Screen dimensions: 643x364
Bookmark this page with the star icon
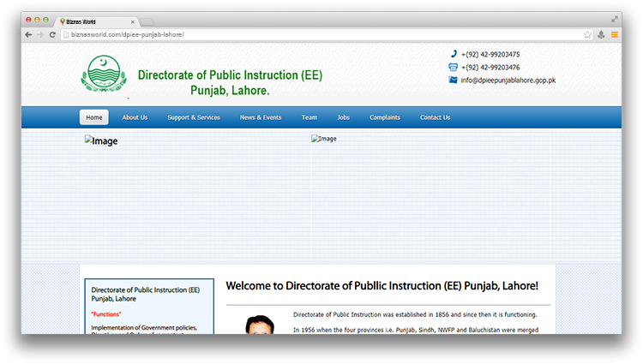(587, 34)
